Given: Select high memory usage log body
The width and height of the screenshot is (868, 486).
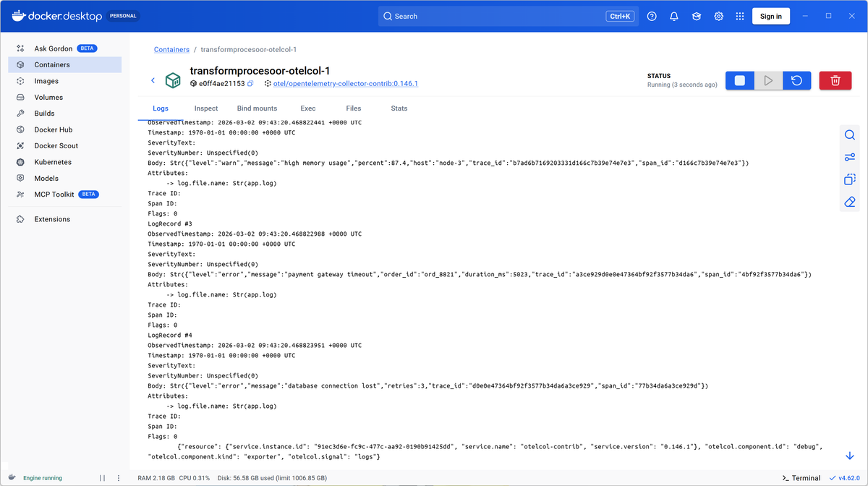Looking at the screenshot, I should [x=448, y=163].
